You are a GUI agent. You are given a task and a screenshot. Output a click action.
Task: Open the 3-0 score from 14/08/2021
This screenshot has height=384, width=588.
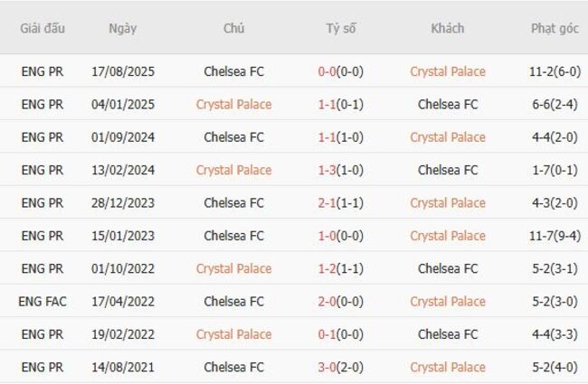[x=327, y=367]
